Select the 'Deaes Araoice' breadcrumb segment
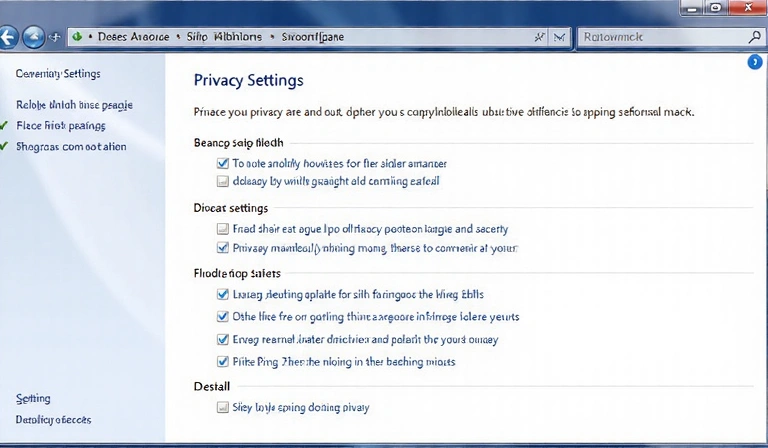 tap(132, 37)
